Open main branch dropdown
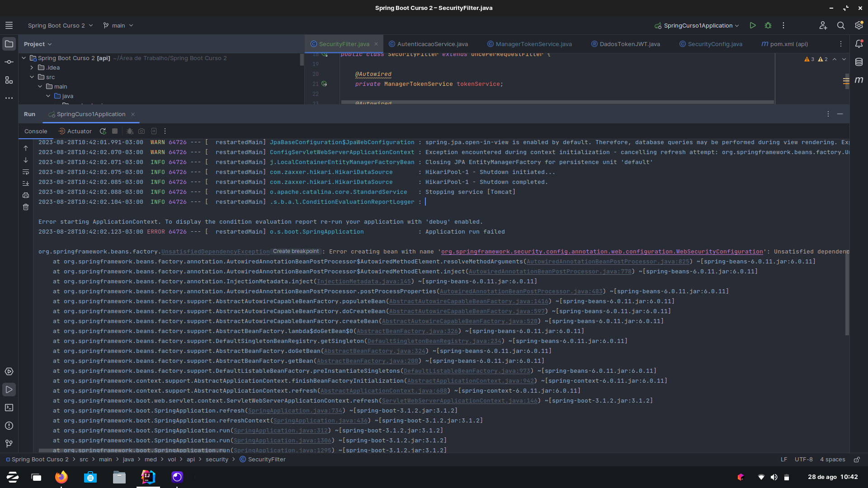868x488 pixels. point(118,26)
